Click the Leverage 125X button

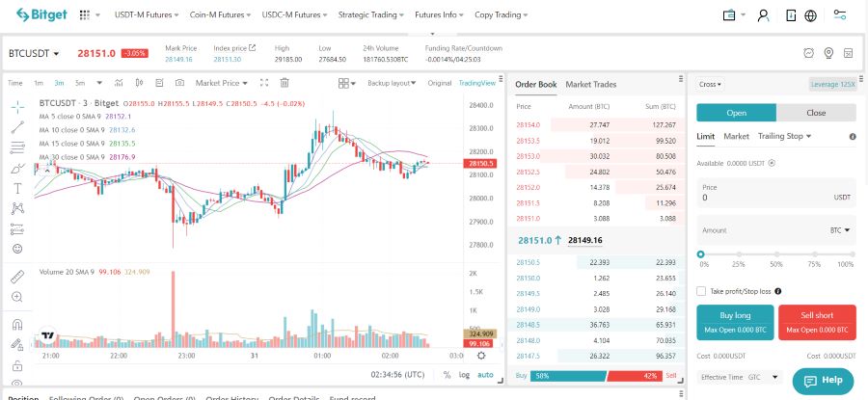[x=831, y=84]
